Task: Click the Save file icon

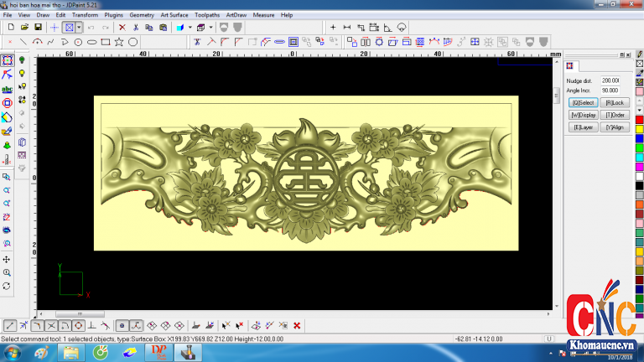Action: (39, 27)
